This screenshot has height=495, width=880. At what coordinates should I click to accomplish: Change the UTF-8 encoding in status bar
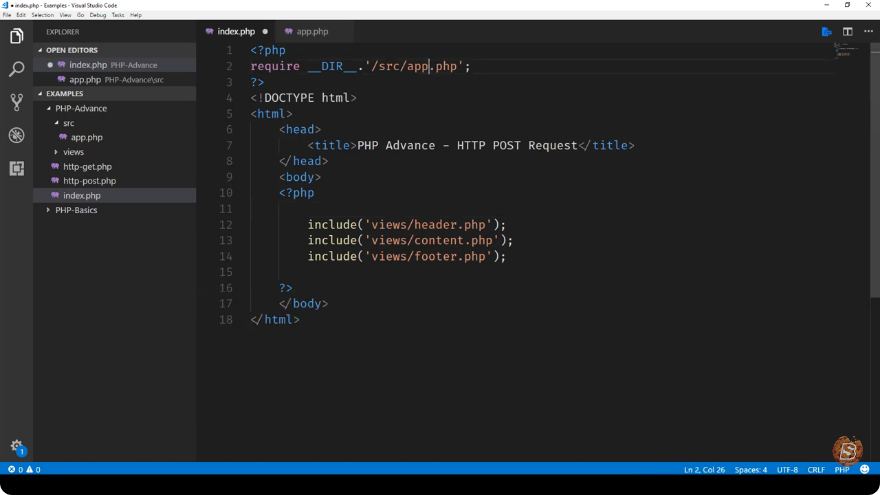click(787, 469)
